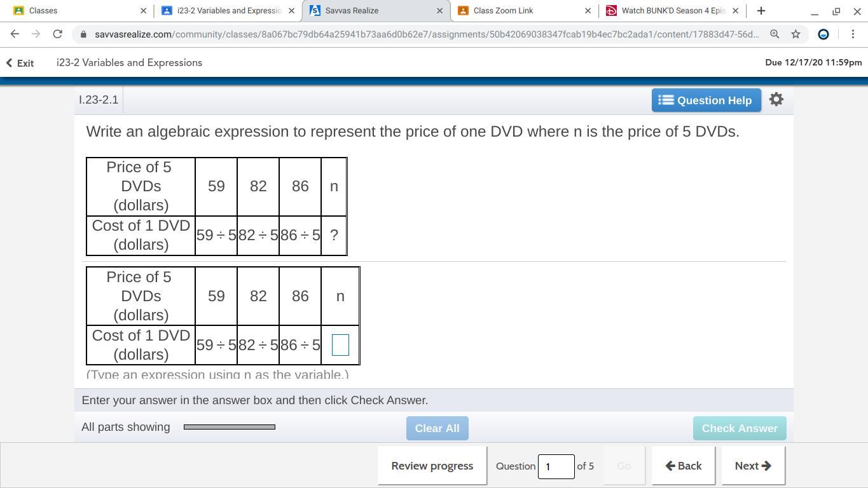Click the profile circle icon in toolbar
Screen dimensions: 868x488
click(823, 34)
